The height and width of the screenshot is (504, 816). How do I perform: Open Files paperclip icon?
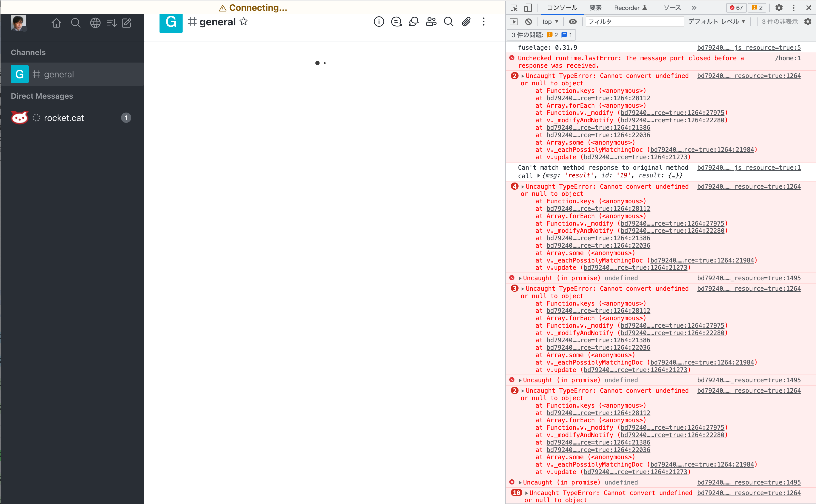coord(466,22)
